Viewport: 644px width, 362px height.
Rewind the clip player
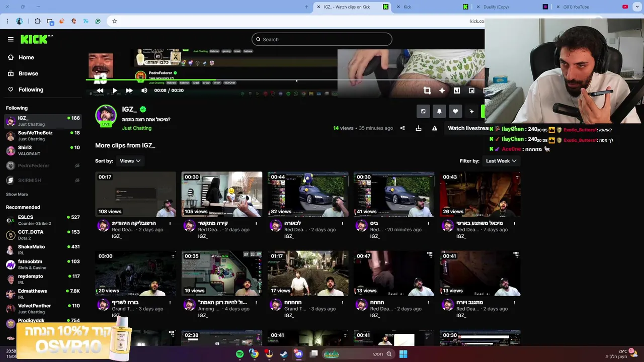(x=100, y=90)
